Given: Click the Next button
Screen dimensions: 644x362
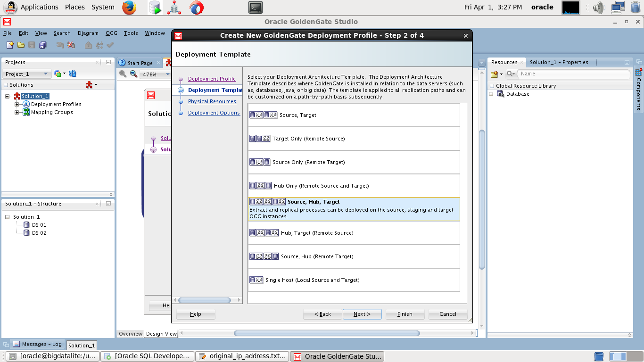Looking at the screenshot, I should pos(362,314).
